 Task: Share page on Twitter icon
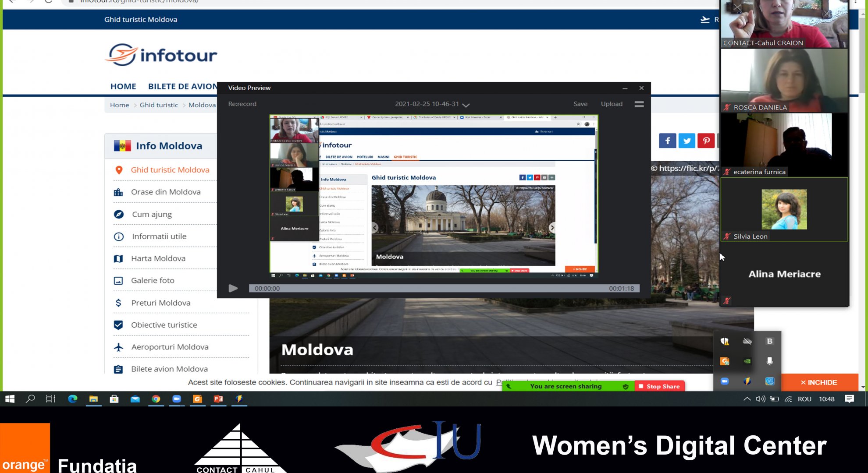[x=687, y=141]
